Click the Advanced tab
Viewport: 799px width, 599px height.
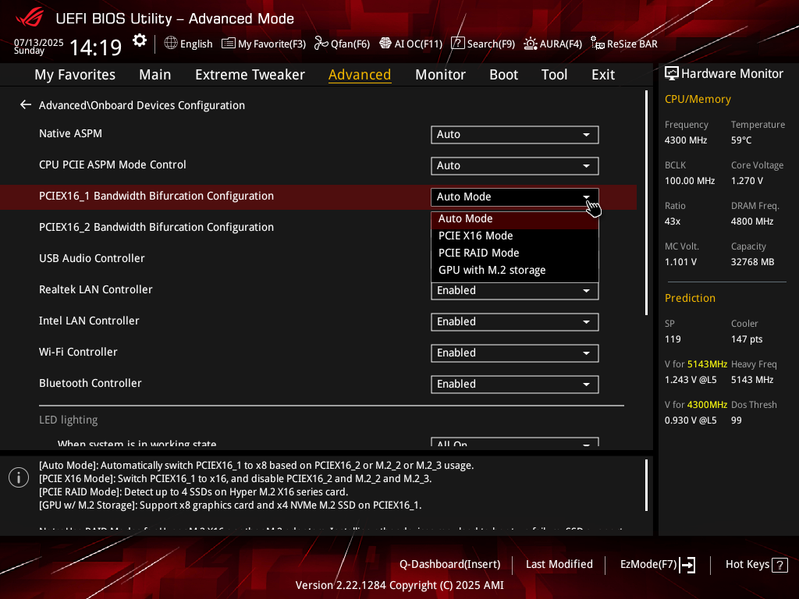(360, 75)
